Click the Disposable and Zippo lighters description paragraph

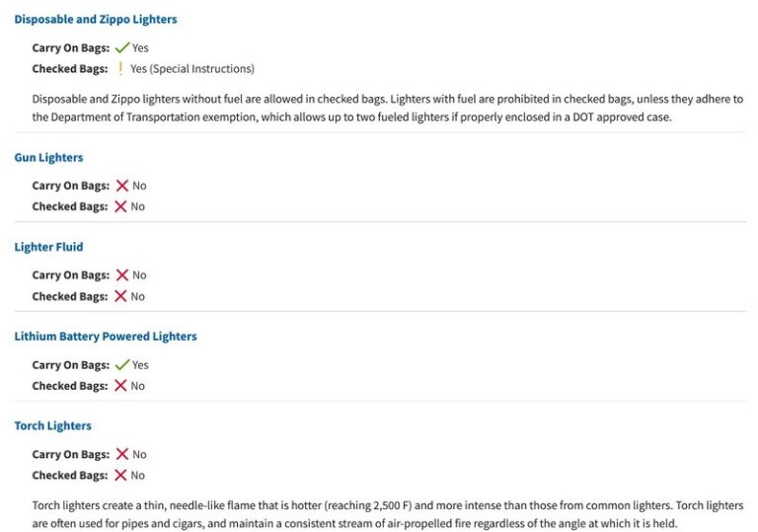tap(387, 108)
